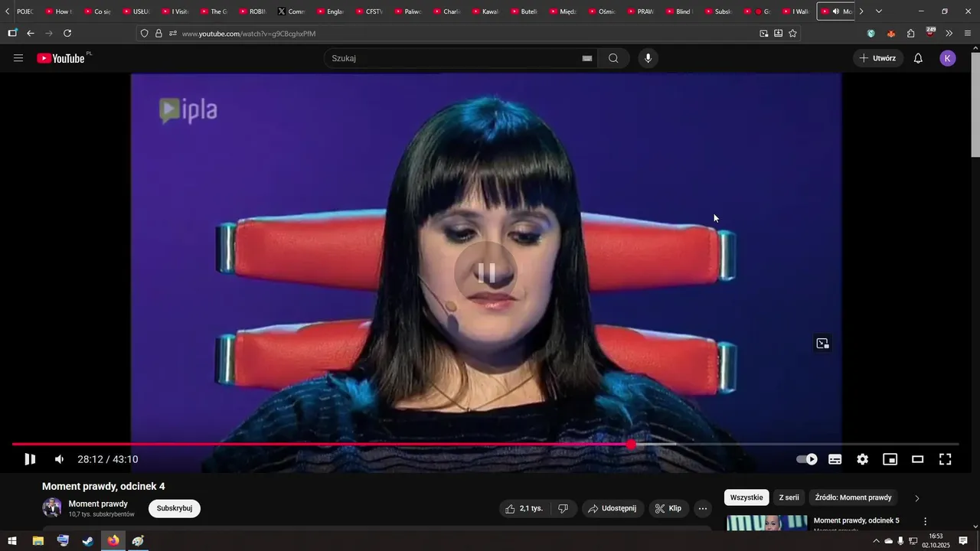This screenshot has width=980, height=551.
Task: Open the browser hamburger application menu
Action: point(968,34)
